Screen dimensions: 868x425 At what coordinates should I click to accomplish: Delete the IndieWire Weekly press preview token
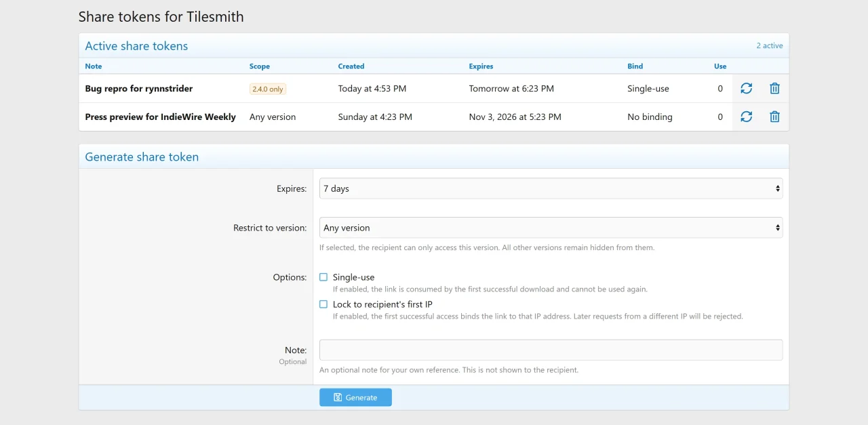pyautogui.click(x=774, y=117)
